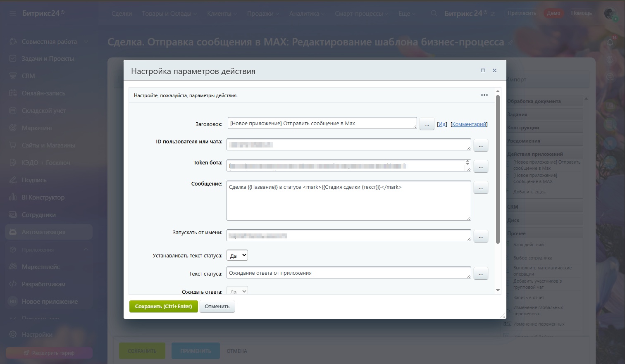Expand the Конструкции action group

[x=545, y=127]
